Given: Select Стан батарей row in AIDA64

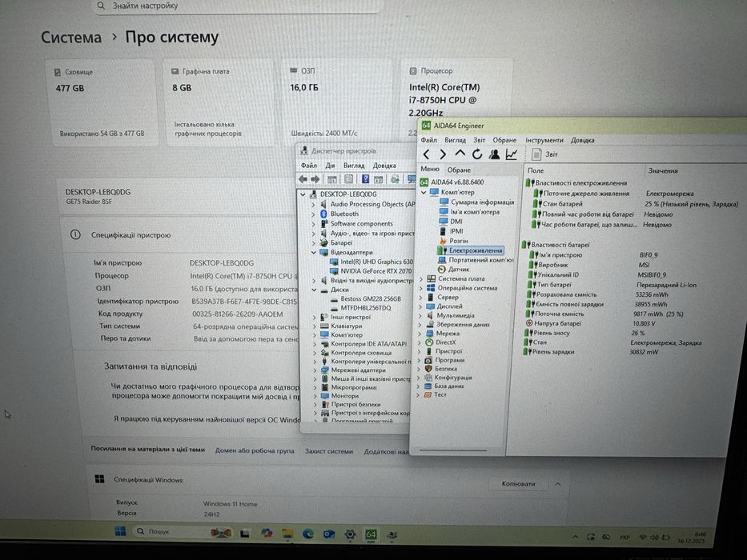Looking at the screenshot, I should point(636,204).
